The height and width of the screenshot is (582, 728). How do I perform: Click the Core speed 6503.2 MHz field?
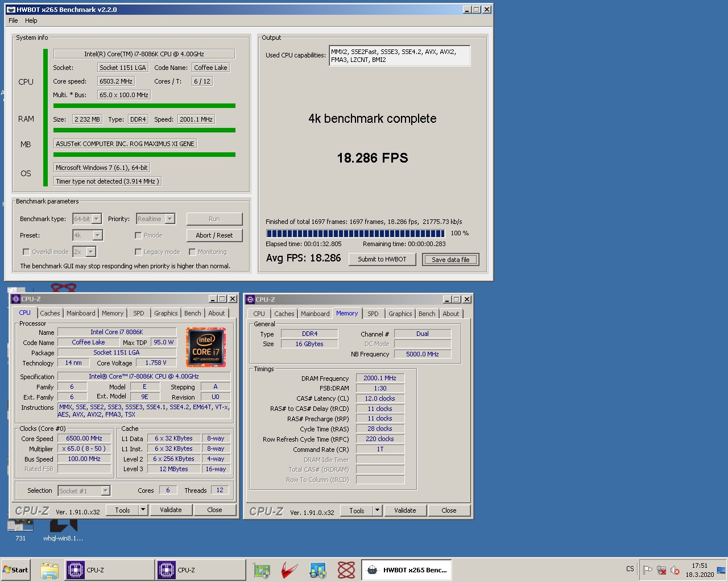coord(116,81)
